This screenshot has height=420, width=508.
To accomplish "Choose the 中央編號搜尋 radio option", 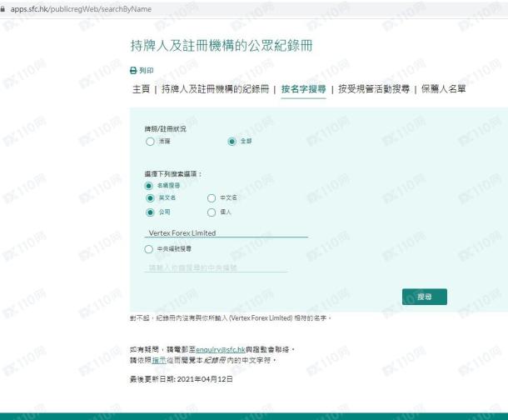I will [x=149, y=249].
